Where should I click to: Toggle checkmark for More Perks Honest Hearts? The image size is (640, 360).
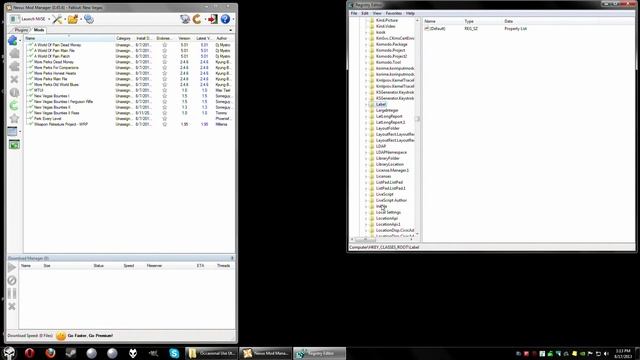[30, 73]
